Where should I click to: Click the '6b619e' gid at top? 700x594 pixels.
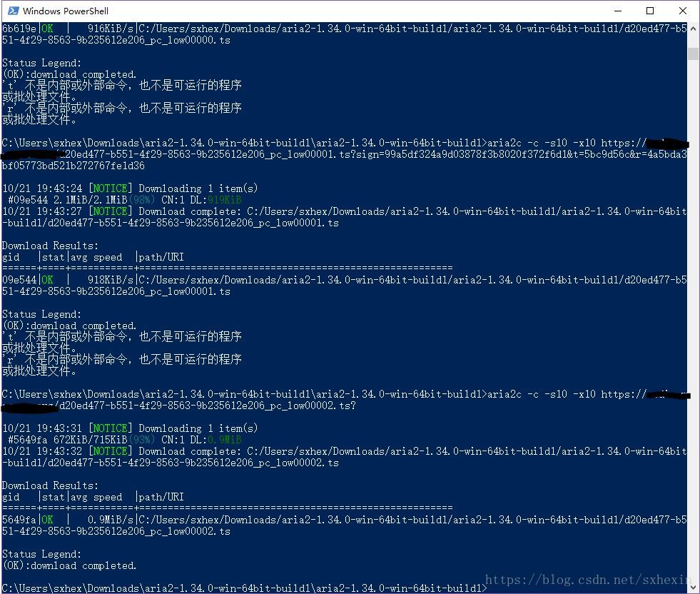[x=19, y=29]
